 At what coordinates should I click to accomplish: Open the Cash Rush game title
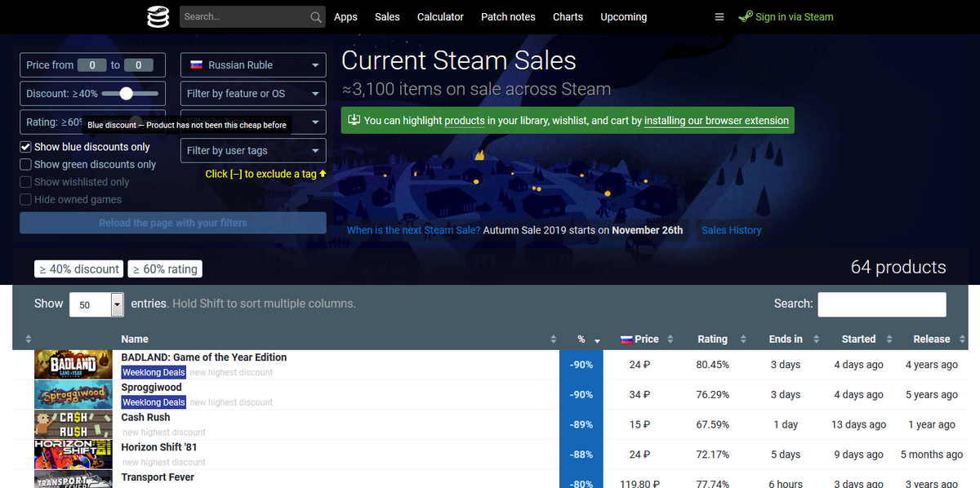(145, 418)
